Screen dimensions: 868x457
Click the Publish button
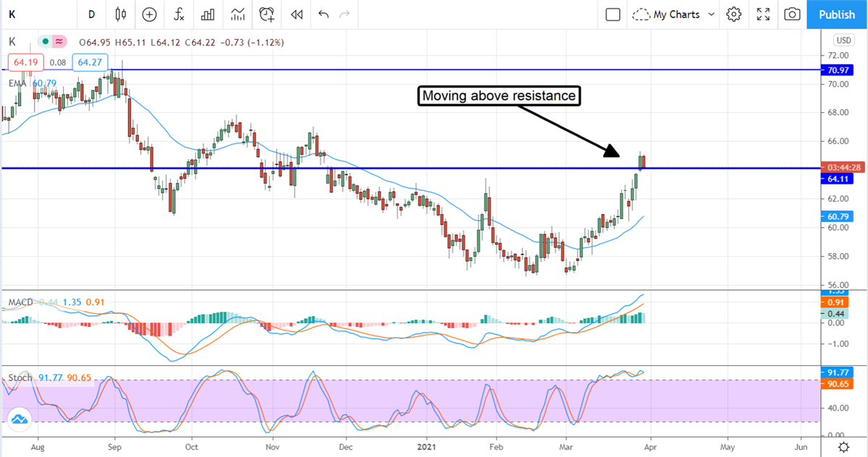836,14
